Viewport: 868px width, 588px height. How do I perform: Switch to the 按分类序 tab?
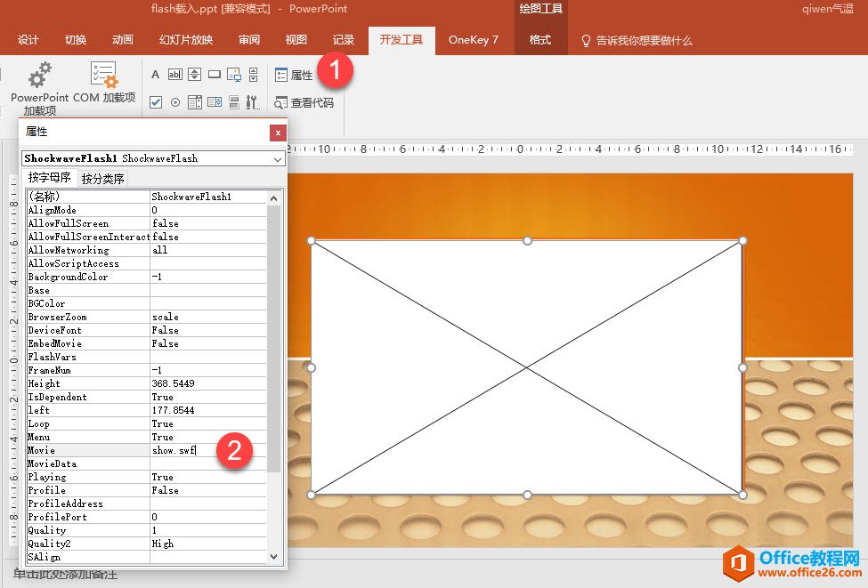pyautogui.click(x=103, y=179)
